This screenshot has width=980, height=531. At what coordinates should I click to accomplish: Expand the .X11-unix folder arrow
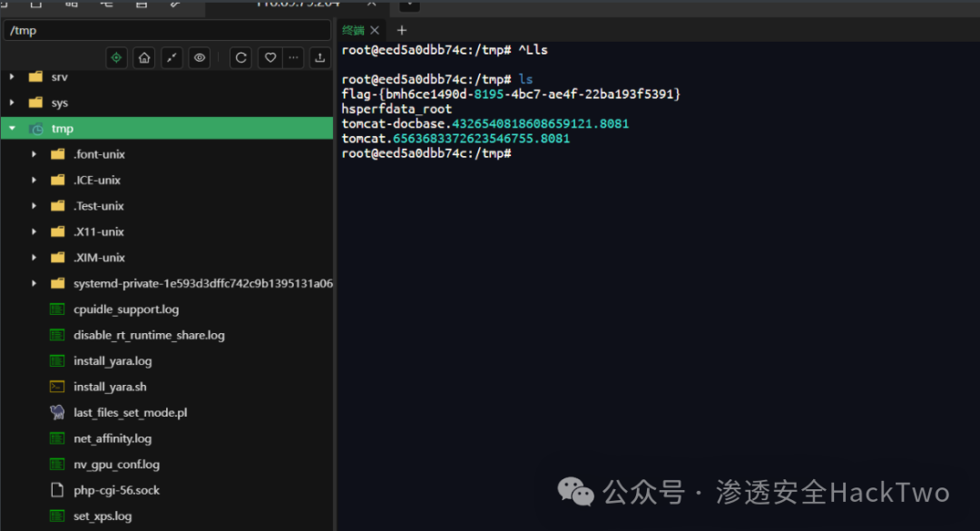tap(34, 231)
